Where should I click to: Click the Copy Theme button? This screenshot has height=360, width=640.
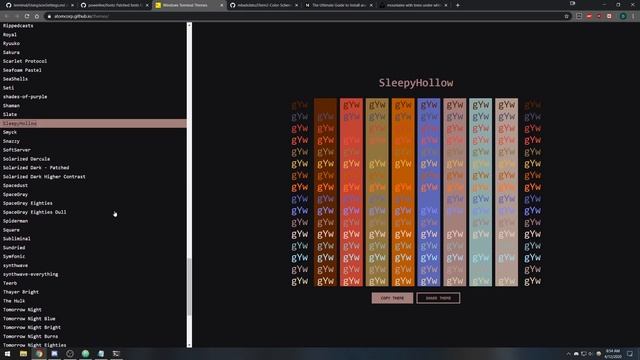click(x=392, y=298)
